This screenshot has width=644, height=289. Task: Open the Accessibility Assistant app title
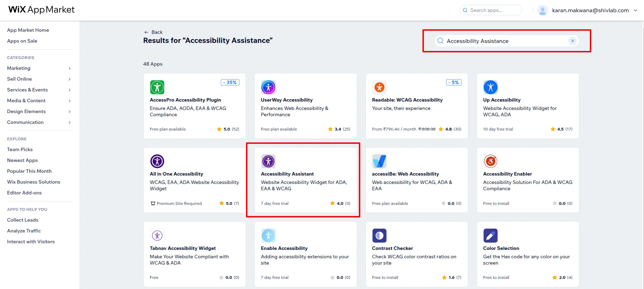pos(287,174)
